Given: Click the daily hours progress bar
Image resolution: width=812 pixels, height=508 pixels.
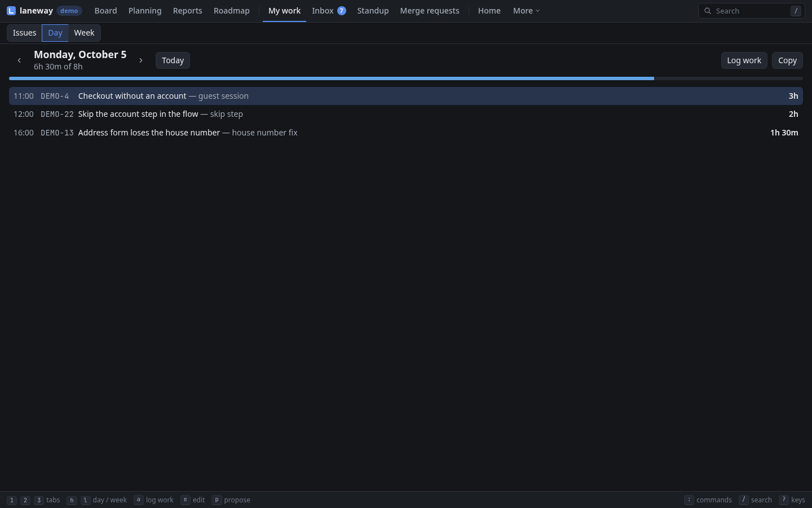Looking at the screenshot, I should (x=406, y=78).
